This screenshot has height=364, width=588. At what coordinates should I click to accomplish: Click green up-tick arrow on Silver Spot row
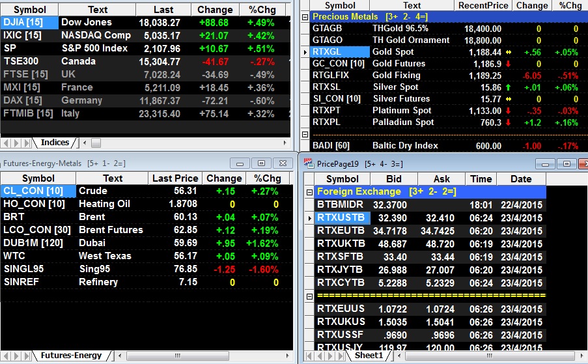click(x=508, y=87)
